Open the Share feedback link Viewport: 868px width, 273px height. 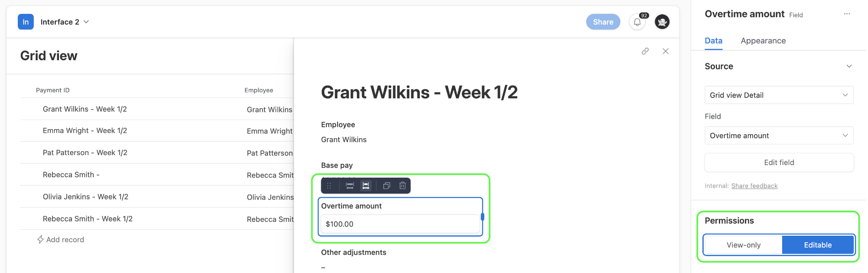point(754,186)
